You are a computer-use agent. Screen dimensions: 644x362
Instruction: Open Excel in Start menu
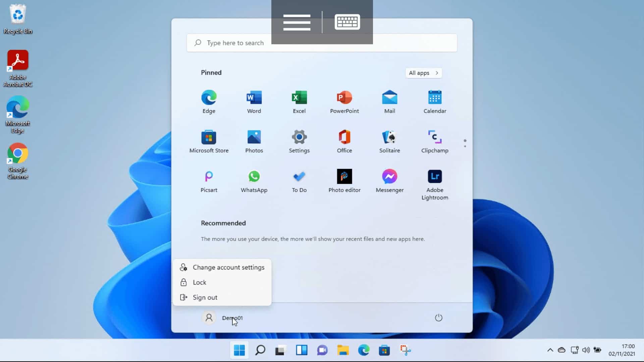point(299,102)
